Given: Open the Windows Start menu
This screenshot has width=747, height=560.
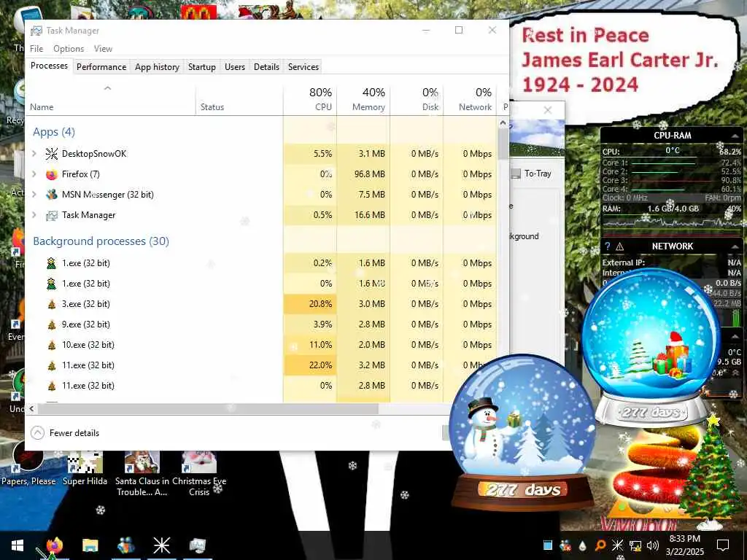Looking at the screenshot, I should click(18, 545).
